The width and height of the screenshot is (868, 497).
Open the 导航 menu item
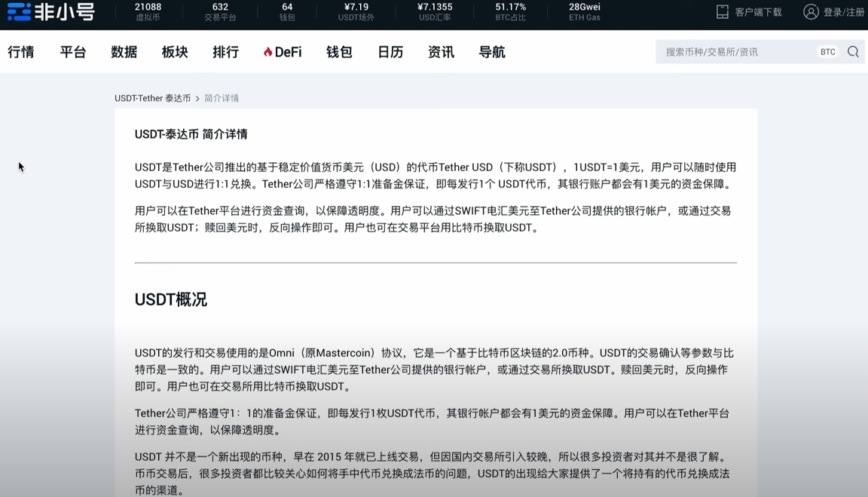pos(492,52)
